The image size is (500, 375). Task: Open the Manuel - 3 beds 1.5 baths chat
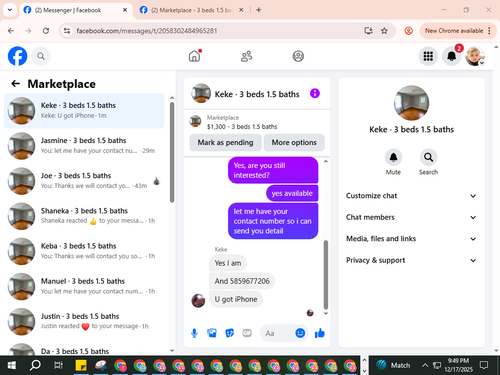tap(84, 286)
